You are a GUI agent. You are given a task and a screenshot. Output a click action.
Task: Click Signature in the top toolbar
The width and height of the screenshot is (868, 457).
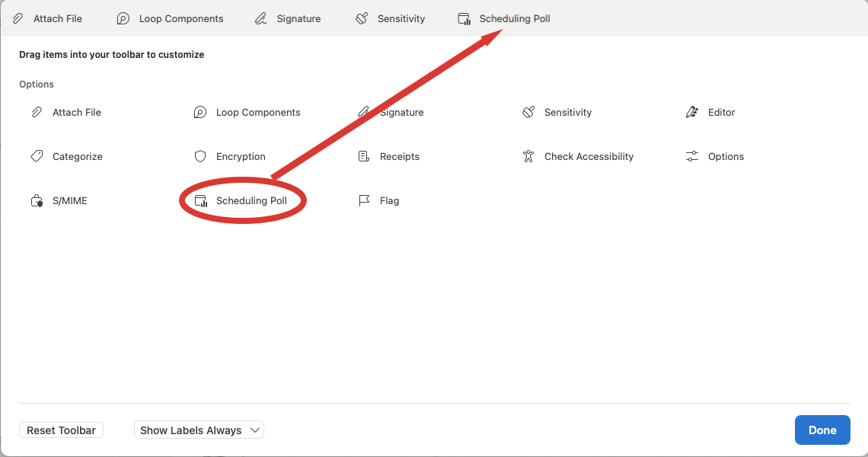click(x=288, y=18)
